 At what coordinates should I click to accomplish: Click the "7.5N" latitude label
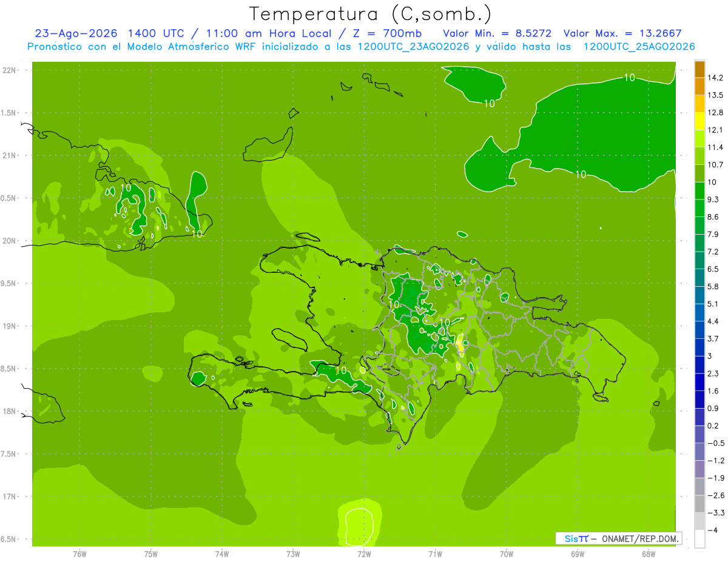[x=9, y=454]
